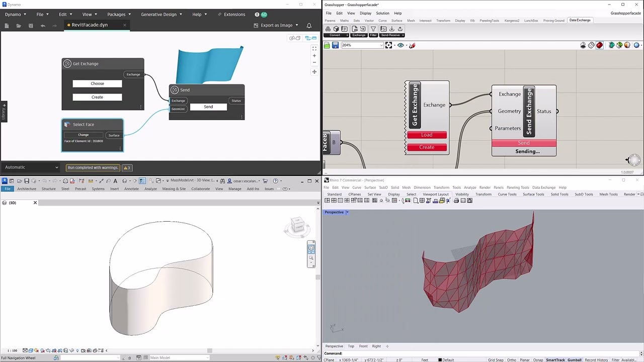The width and height of the screenshot is (644, 362).
Task: Open a file with Dynamo's folder icon
Action: (19, 26)
